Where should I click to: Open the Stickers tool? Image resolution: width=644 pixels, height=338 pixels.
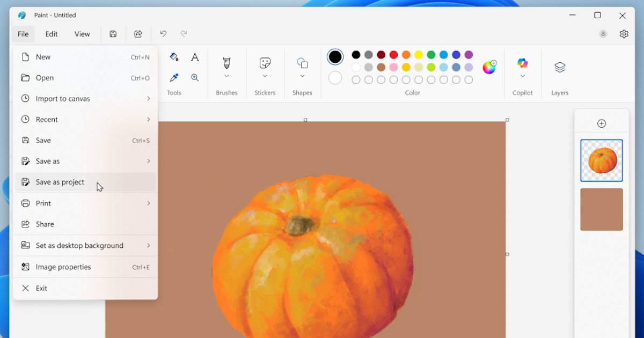point(265,63)
